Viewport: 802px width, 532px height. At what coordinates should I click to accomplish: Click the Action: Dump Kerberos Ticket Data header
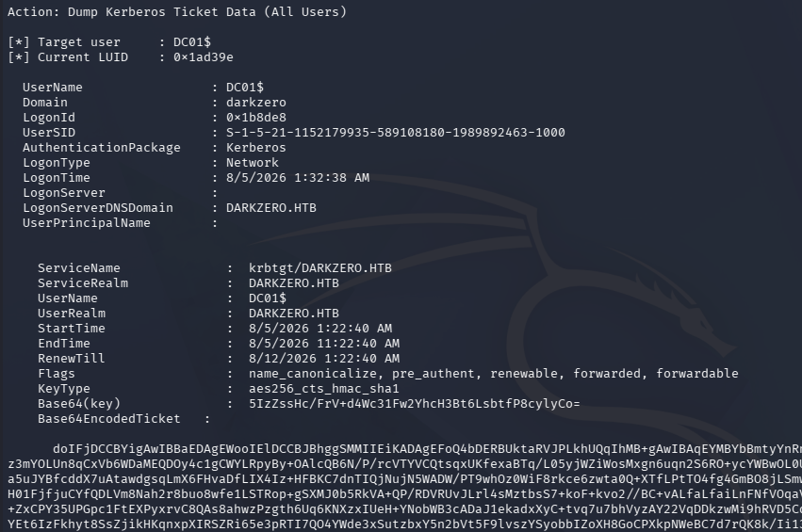coord(177,11)
